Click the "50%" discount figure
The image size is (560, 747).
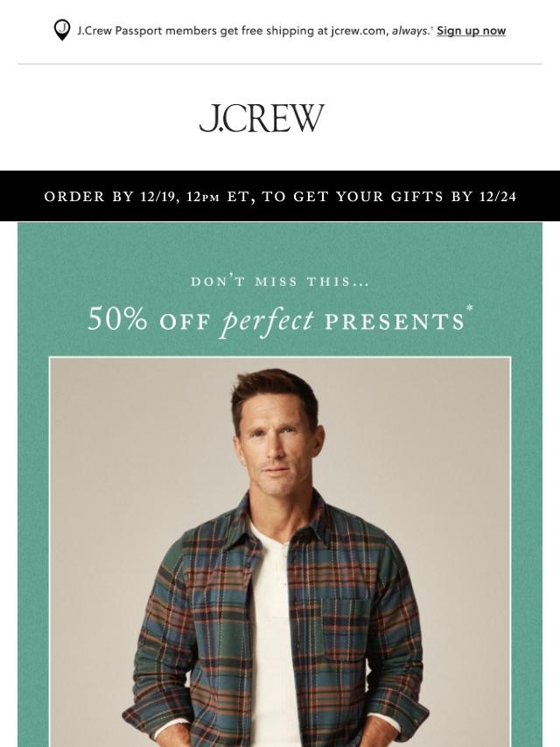pyautogui.click(x=117, y=318)
